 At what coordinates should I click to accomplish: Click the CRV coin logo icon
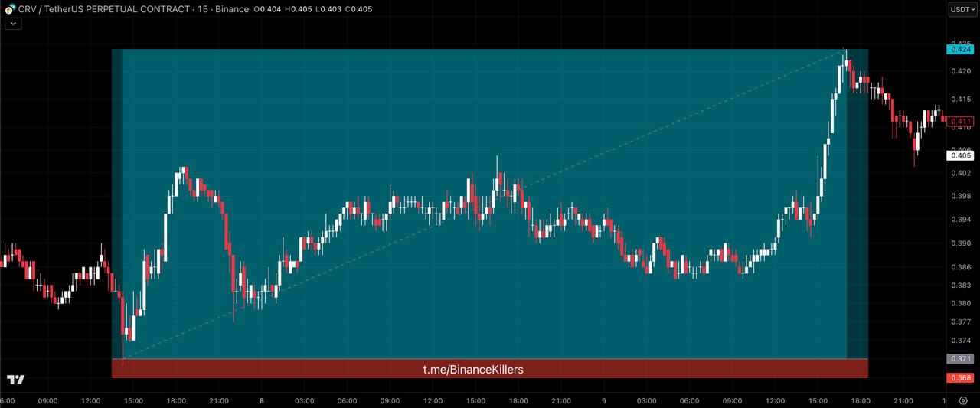pyautogui.click(x=10, y=9)
